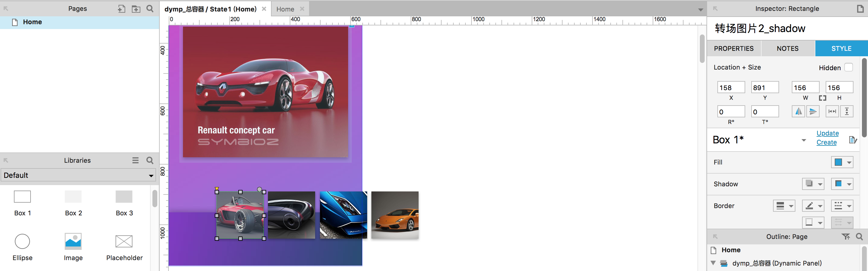This screenshot has height=271, width=868.
Task: Open the Libraries options menu icon
Action: coord(135,160)
